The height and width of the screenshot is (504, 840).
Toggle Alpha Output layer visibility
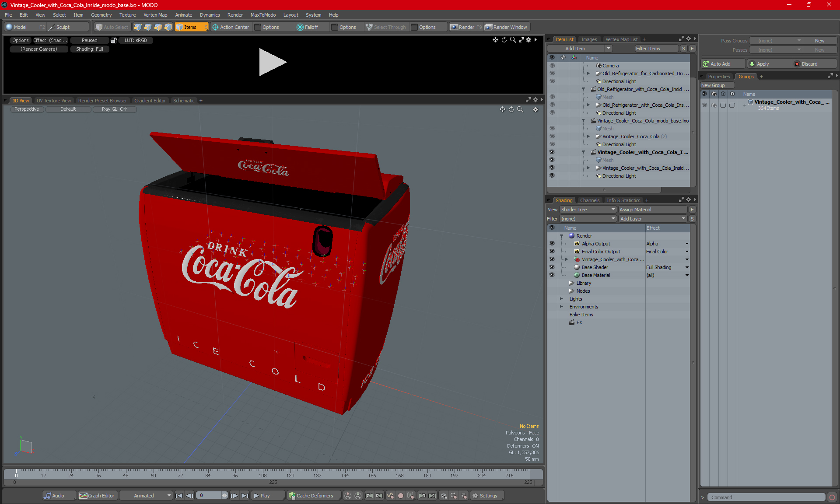point(552,244)
